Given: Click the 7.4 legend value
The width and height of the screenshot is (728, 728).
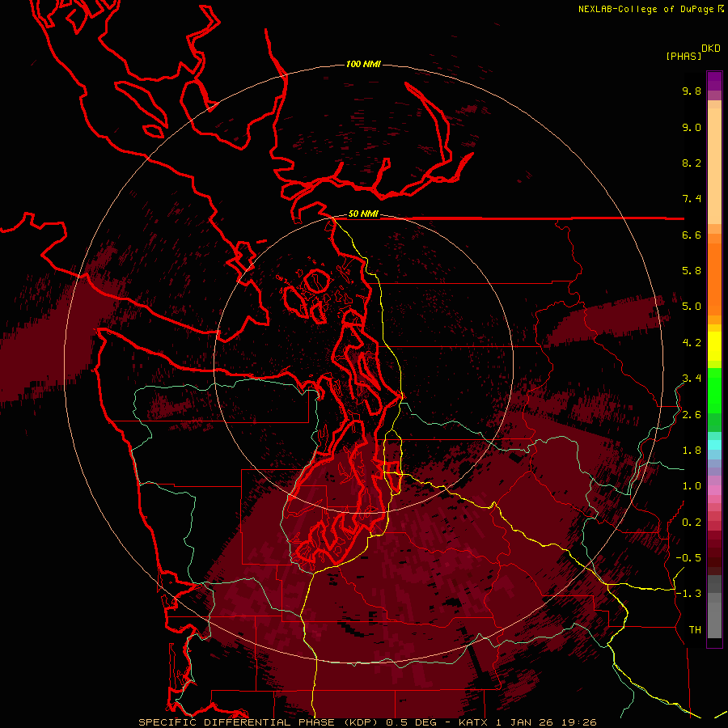Looking at the screenshot, I should [692, 199].
